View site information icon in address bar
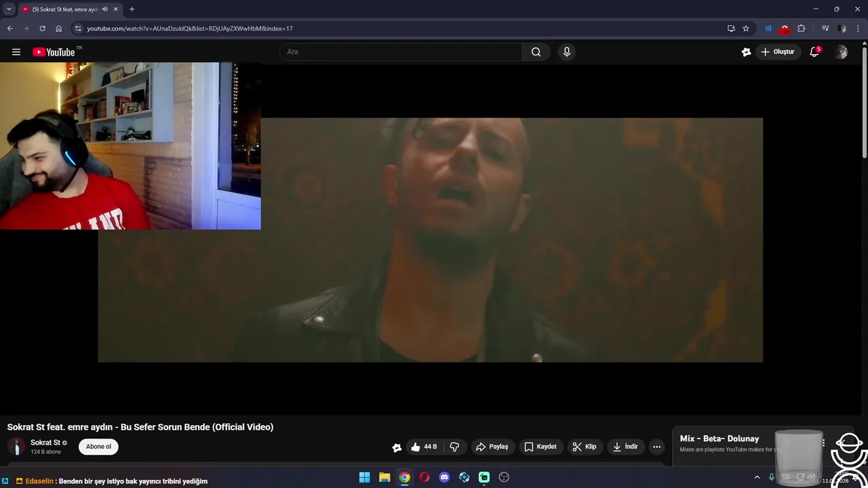The image size is (868, 488). coord(78,28)
